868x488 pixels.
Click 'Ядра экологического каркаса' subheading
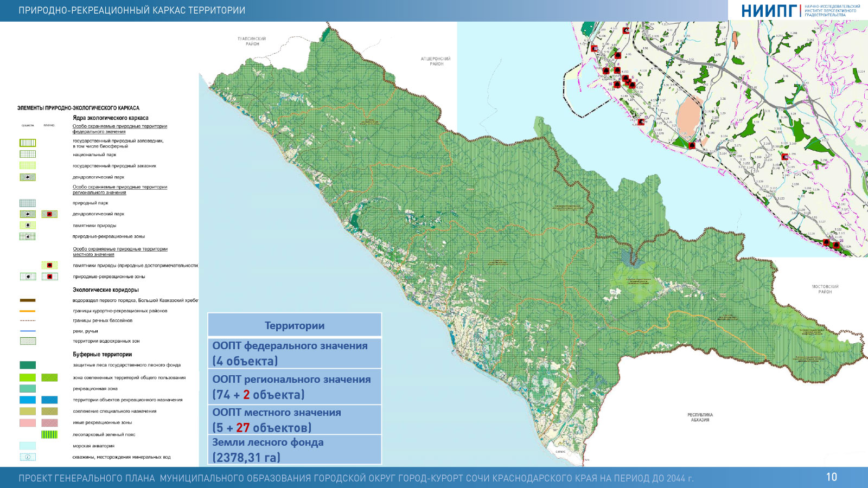(111, 118)
